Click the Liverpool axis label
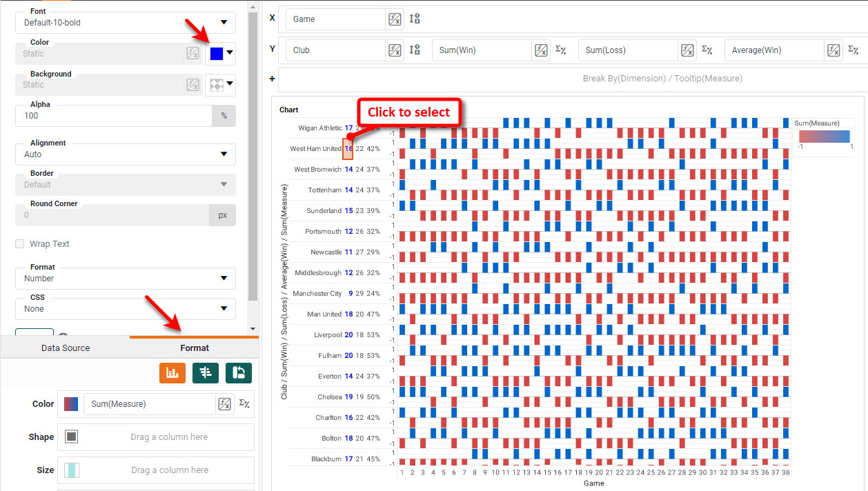 (x=328, y=335)
